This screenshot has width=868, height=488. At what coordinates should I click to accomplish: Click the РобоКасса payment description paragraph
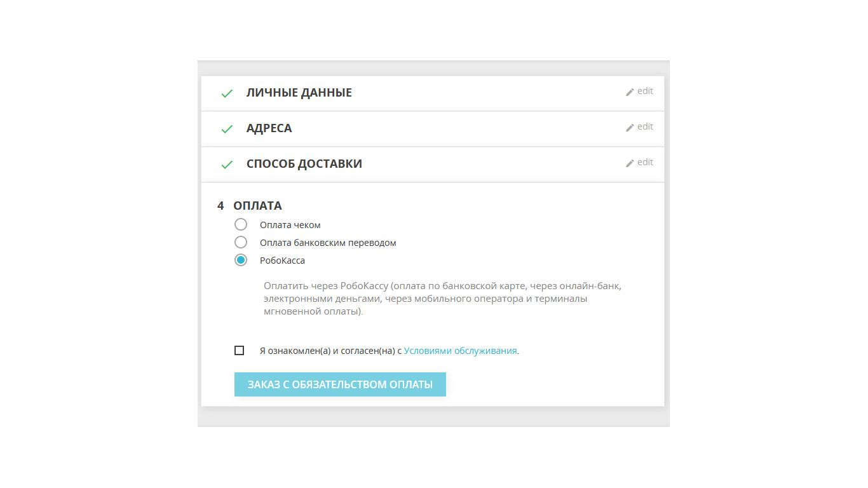[442, 299]
